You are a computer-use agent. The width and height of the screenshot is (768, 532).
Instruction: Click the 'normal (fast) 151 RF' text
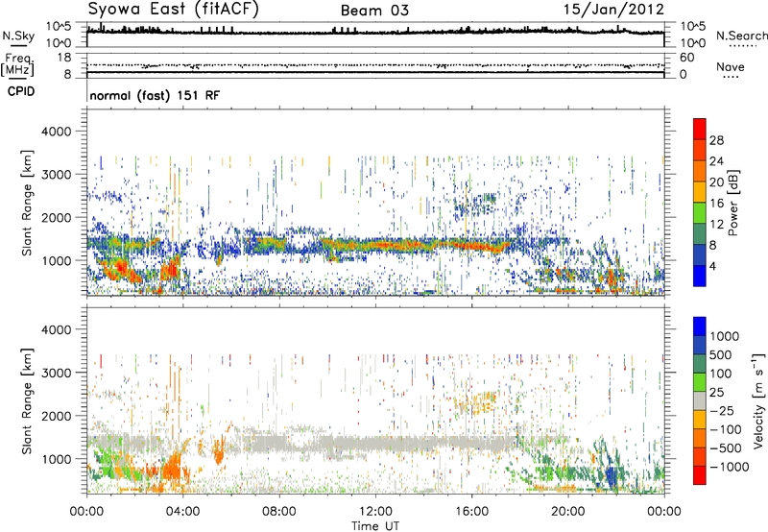pos(155,95)
